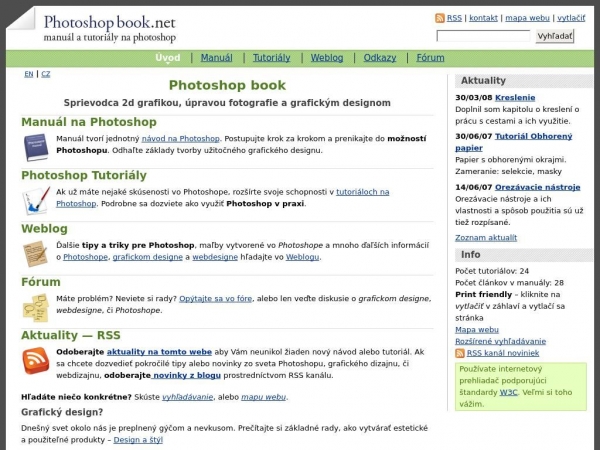The width and height of the screenshot is (600, 450).
Task: Click the italic mapu webu link
Action: click(x=263, y=397)
